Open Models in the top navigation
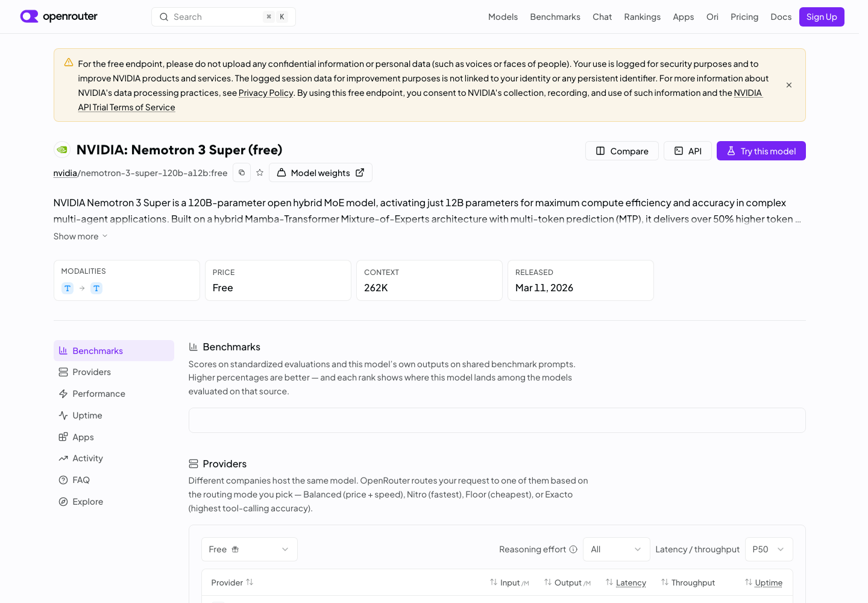Viewport: 868px width, 603px height. point(503,17)
